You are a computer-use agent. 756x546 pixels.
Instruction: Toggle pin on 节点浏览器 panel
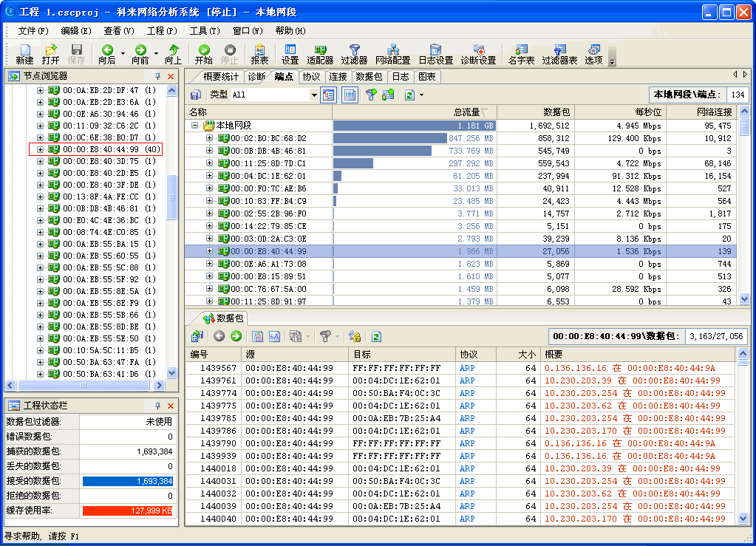[157, 76]
